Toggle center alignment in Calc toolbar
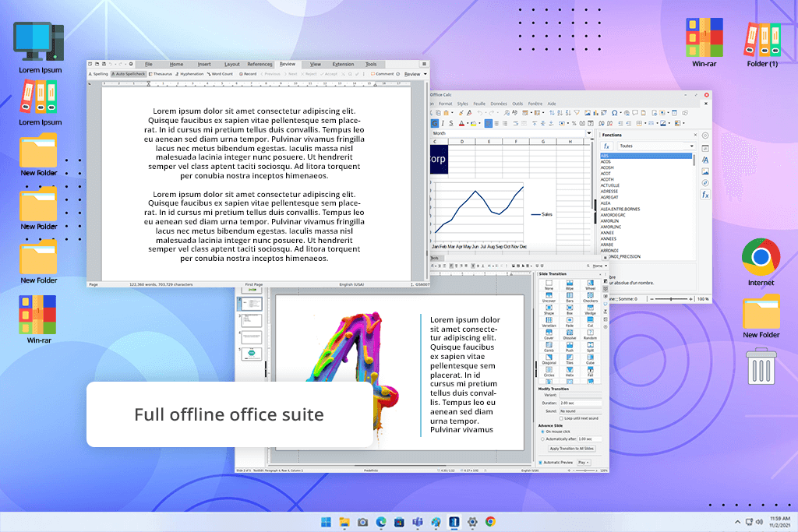 coord(496,123)
